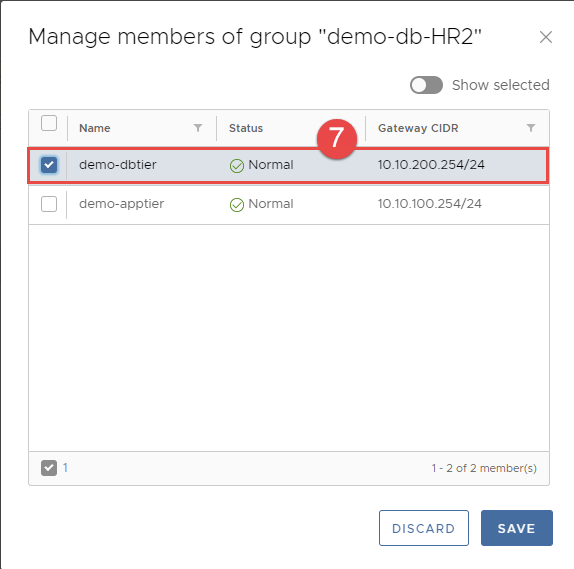Click the selected count checkbox in the footer
Image resolution: width=574 pixels, height=569 pixels.
(x=49, y=468)
